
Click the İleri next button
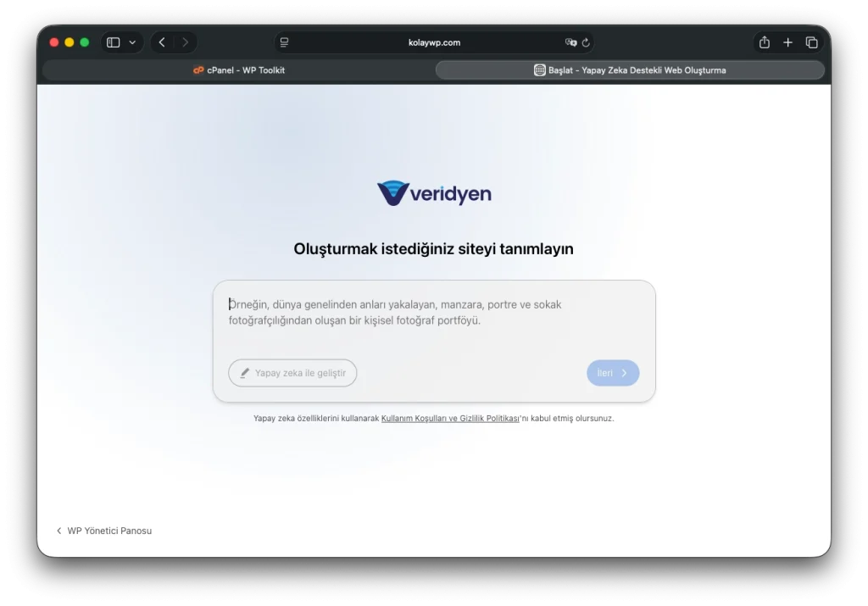pyautogui.click(x=613, y=373)
